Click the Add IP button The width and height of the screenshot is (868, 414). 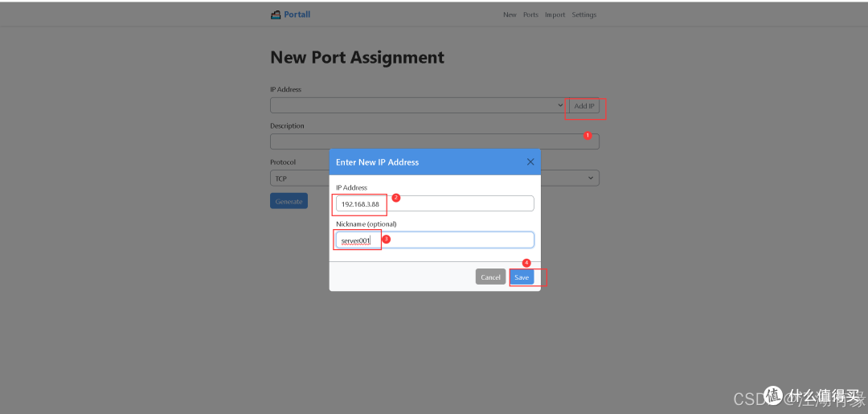pos(584,106)
